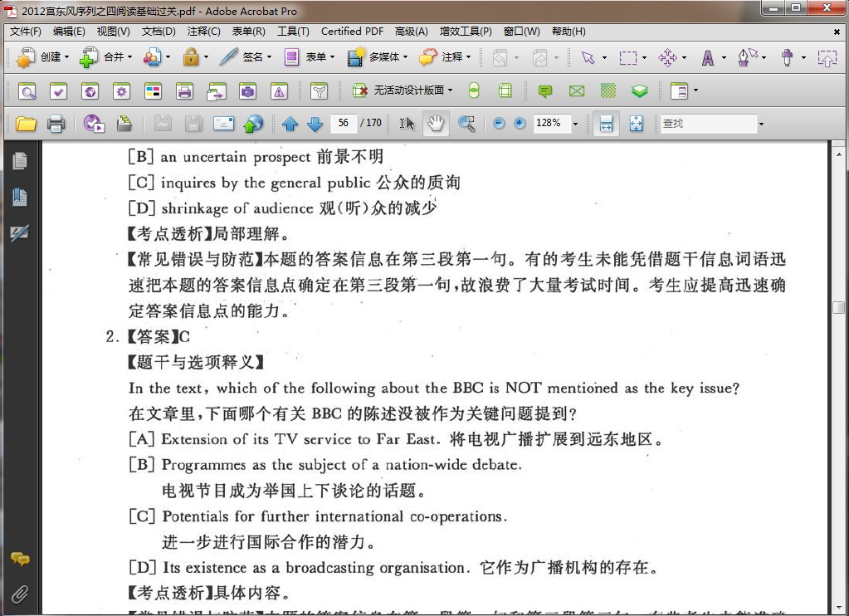Image resolution: width=849 pixels, height=616 pixels.
Task: Expand the Sign (签名) dropdown arrow
Action: click(x=269, y=57)
